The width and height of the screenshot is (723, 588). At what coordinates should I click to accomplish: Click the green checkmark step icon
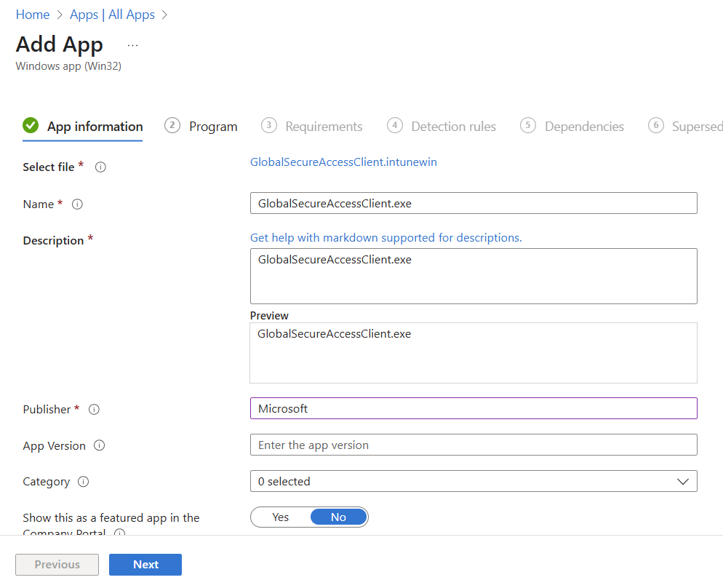tap(31, 125)
